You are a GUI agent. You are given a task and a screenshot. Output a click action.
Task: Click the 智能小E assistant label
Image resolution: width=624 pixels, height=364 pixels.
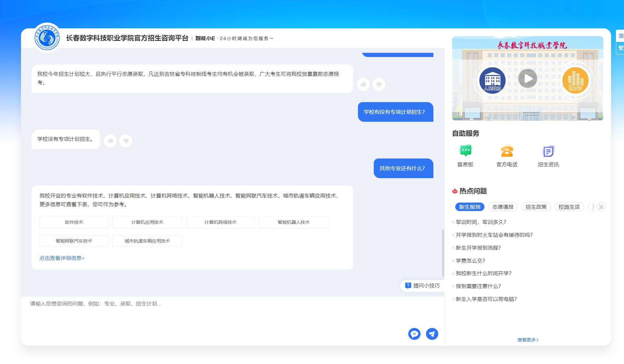point(205,38)
